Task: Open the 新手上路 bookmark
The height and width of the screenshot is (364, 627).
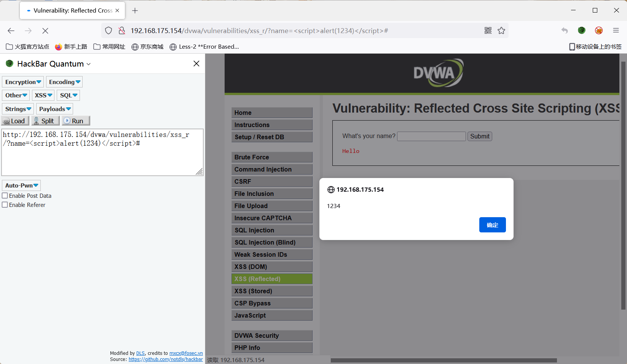Action: pos(71,47)
